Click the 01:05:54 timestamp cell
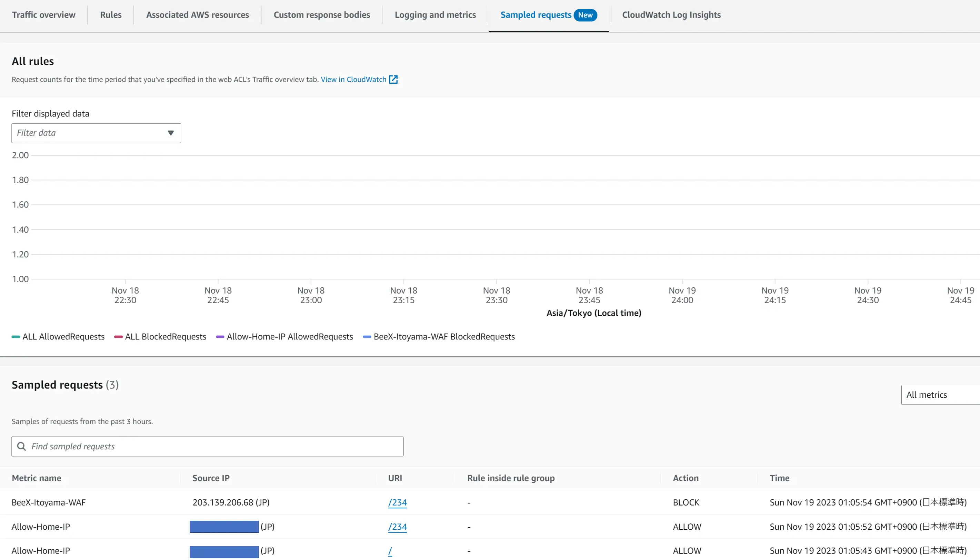This screenshot has width=980, height=560. pos(868,502)
